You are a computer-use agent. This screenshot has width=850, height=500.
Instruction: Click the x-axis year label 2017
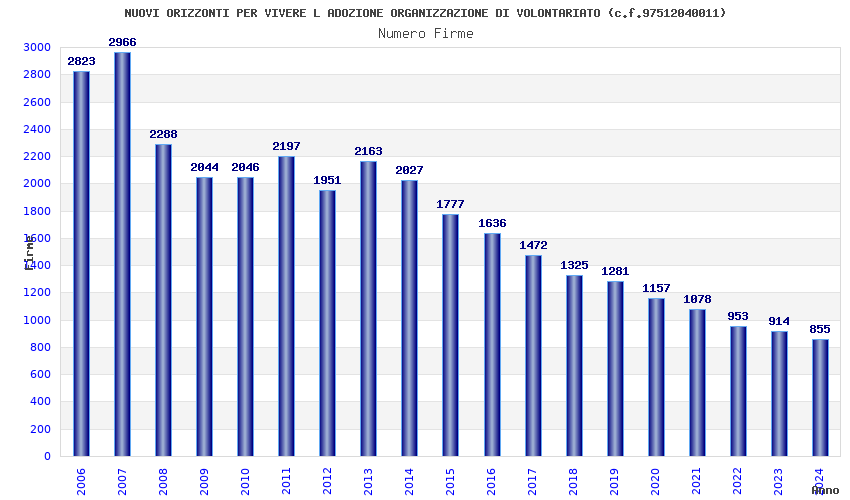click(x=533, y=482)
